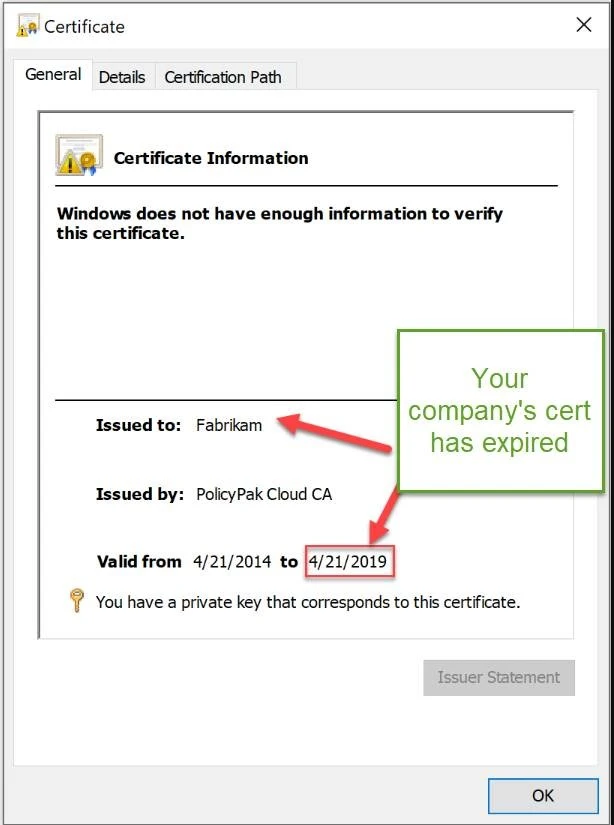The height and width of the screenshot is (825, 614).
Task: Click the Windows verification warning message
Action: tap(280, 223)
